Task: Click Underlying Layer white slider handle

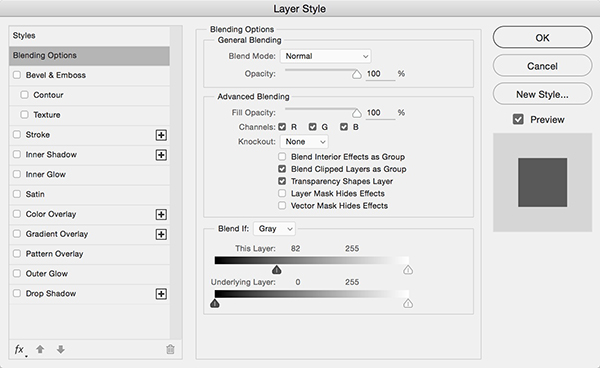Action: (x=408, y=304)
